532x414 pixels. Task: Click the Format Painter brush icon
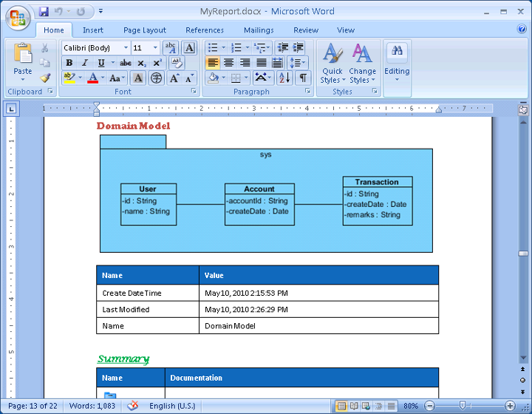tap(45, 78)
